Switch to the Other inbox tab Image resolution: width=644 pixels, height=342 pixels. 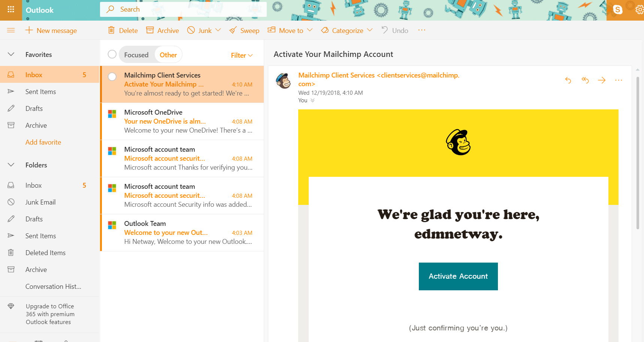[x=168, y=55]
